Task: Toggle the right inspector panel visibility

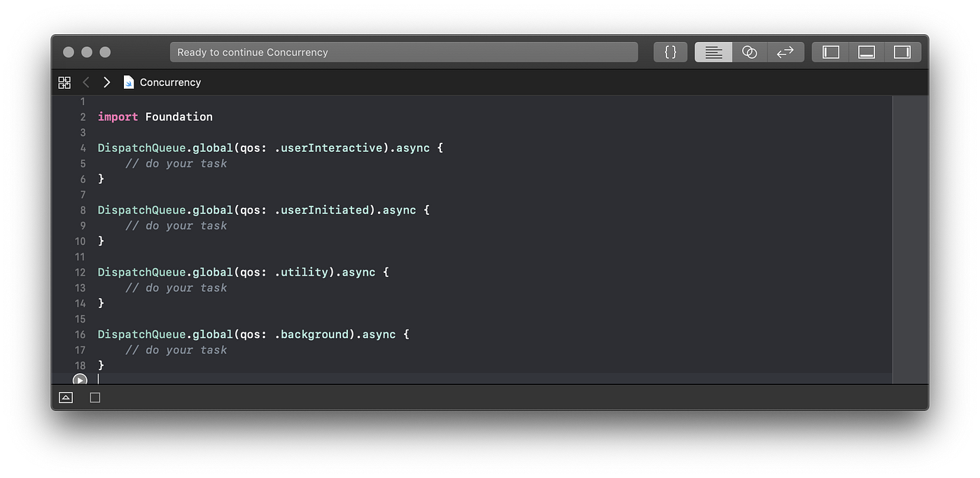Action: pyautogui.click(x=903, y=51)
